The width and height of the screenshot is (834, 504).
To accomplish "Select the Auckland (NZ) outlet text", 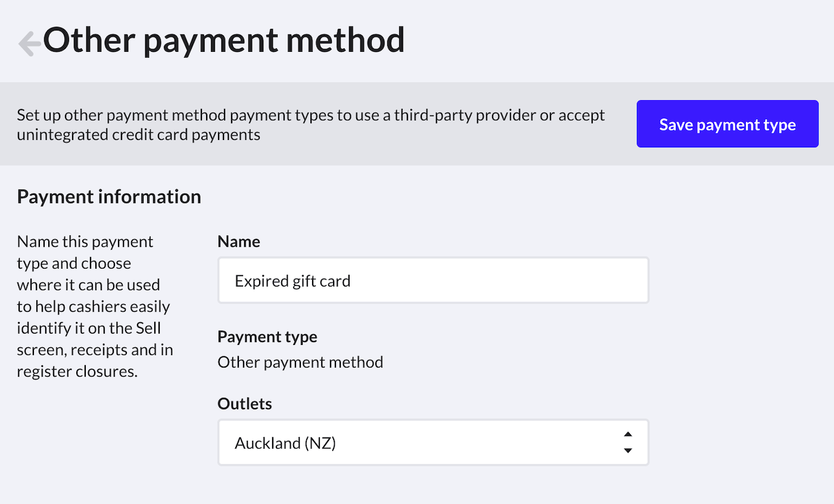I will click(285, 443).
